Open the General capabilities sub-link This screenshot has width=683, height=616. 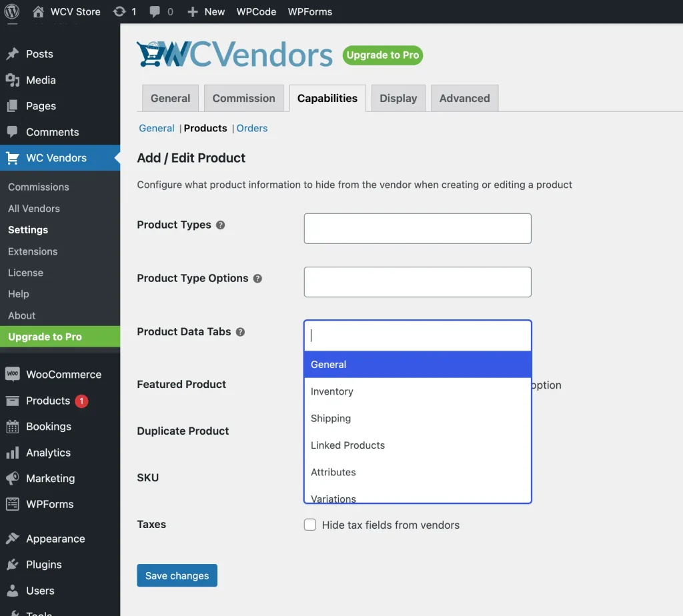156,129
